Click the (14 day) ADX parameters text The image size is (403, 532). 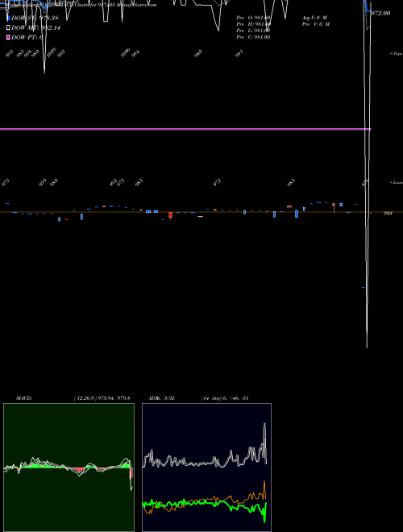click(225, 398)
